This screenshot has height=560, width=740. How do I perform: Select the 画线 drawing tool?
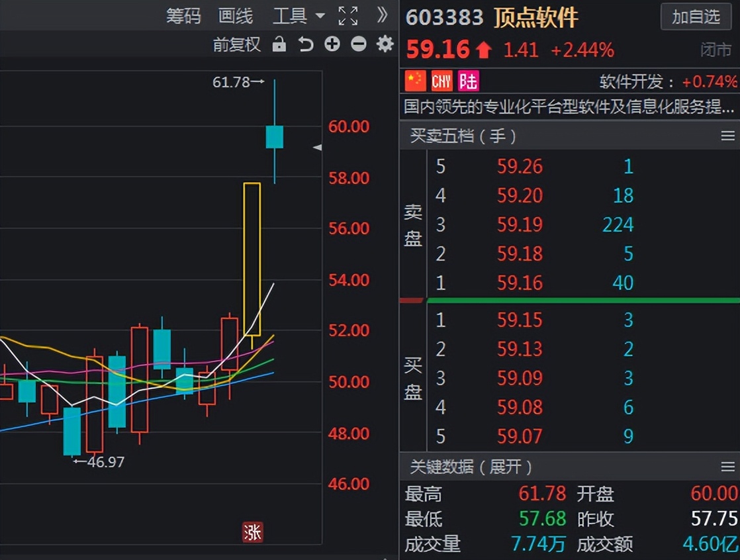coord(236,16)
